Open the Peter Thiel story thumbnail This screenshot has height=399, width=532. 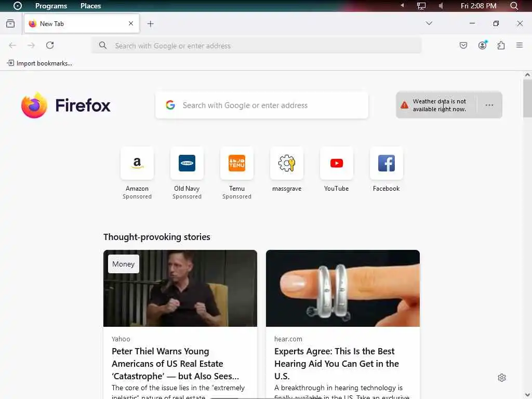tap(180, 288)
